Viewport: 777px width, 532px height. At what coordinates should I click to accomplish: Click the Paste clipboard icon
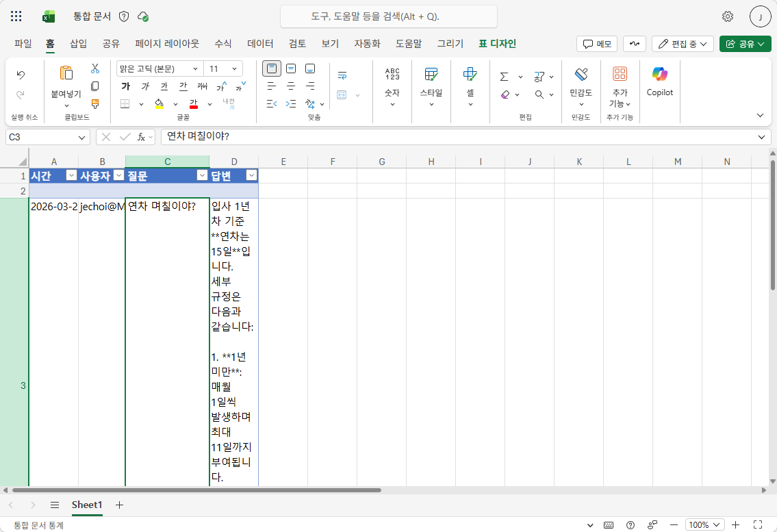[x=66, y=73]
